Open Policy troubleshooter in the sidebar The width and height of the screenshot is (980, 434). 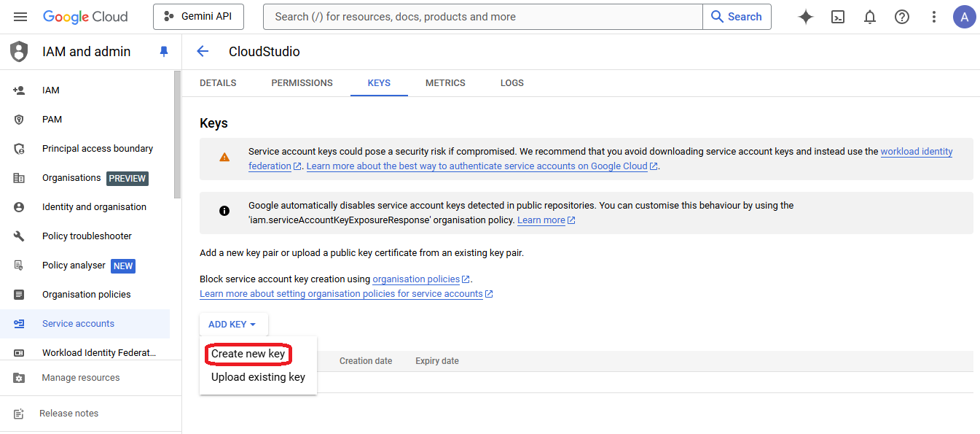click(x=87, y=236)
